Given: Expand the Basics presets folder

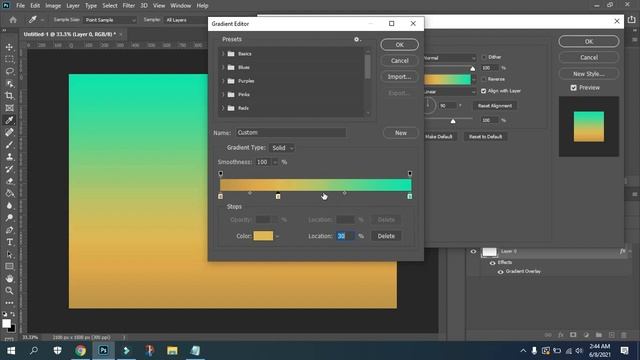Looking at the screenshot, I should [x=223, y=54].
